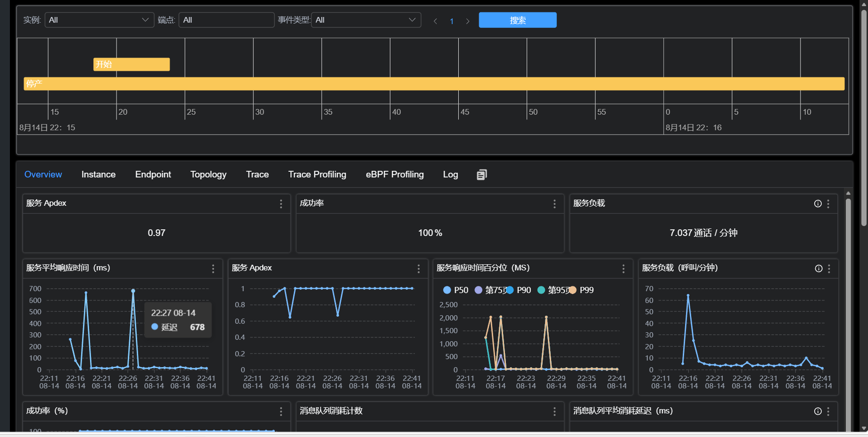Expand the 实例 All dropdown
Viewport: 868px width, 437px height.
tap(99, 20)
